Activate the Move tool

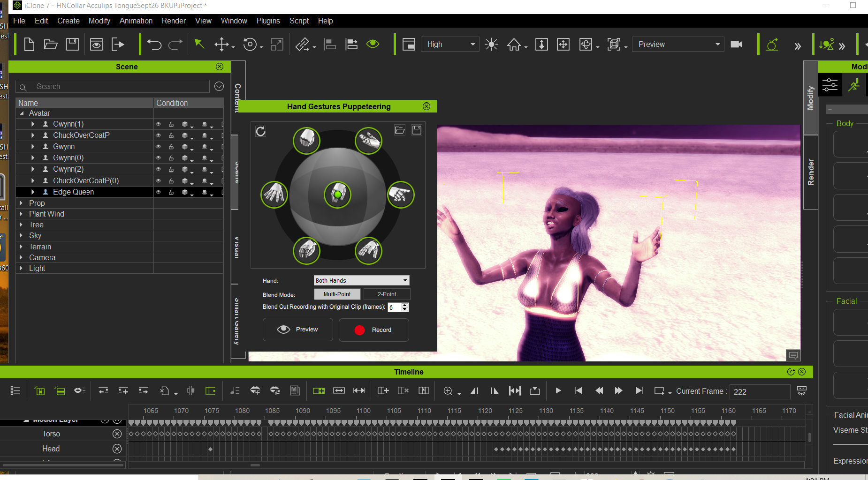(x=221, y=45)
